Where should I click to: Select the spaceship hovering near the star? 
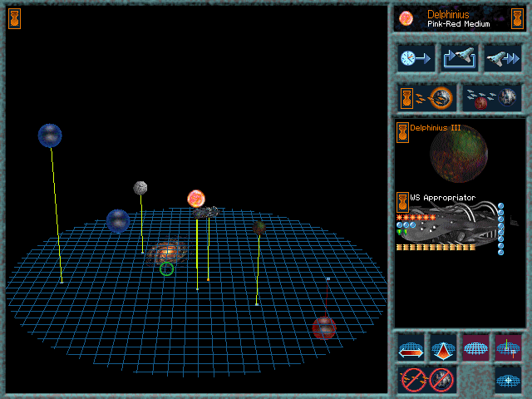click(206, 213)
